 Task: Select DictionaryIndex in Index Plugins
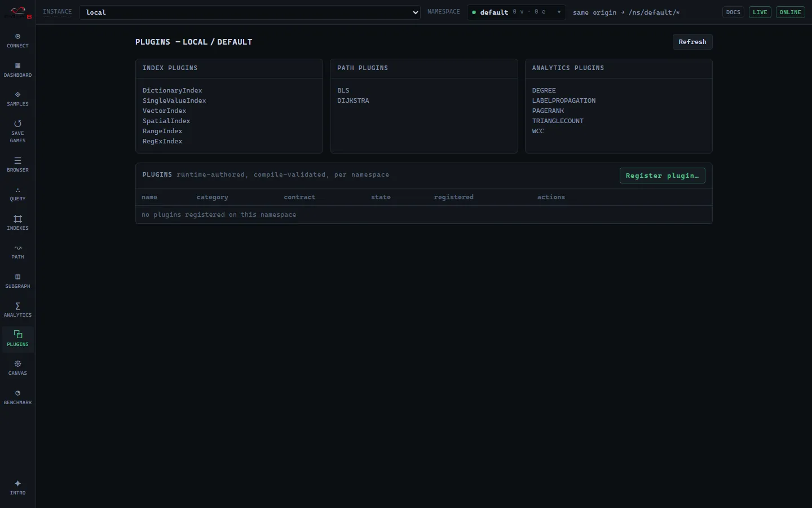click(x=172, y=90)
